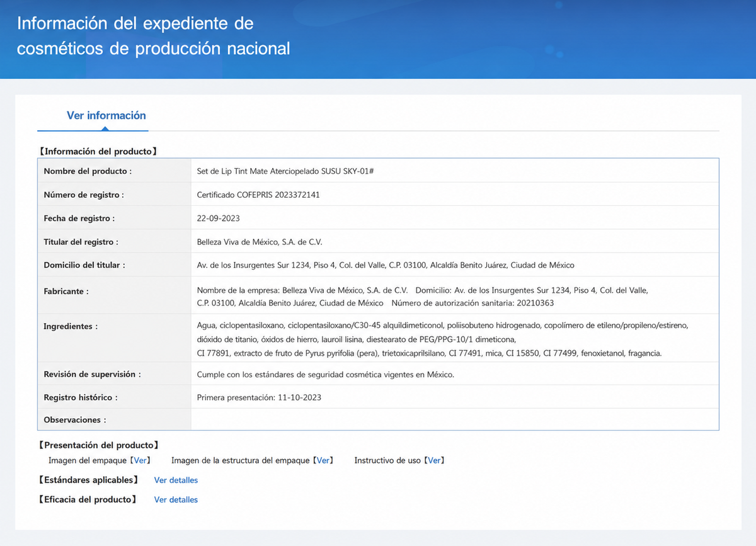Click the Fabricante row label
The height and width of the screenshot is (546, 756).
click(66, 292)
